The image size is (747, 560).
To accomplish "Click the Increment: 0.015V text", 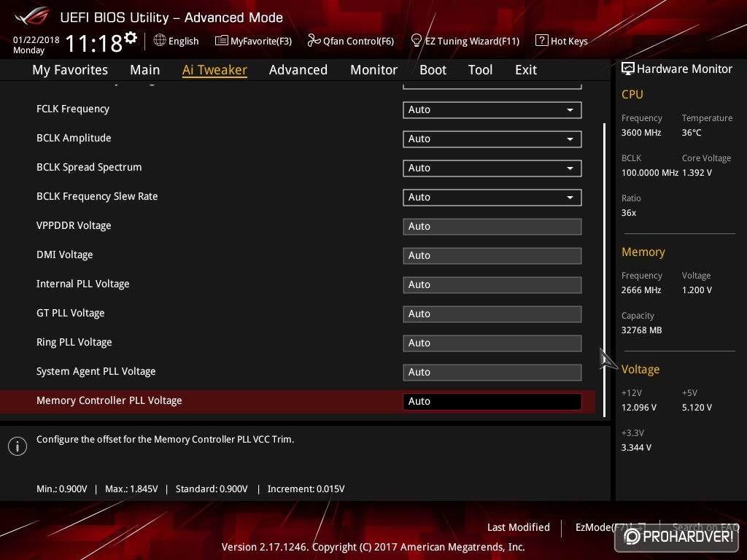I will (x=306, y=489).
